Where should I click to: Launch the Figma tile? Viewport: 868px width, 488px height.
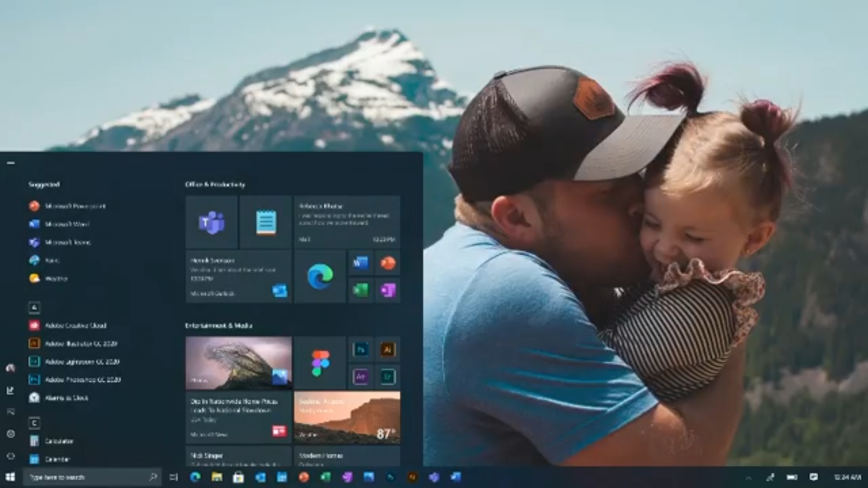[320, 363]
